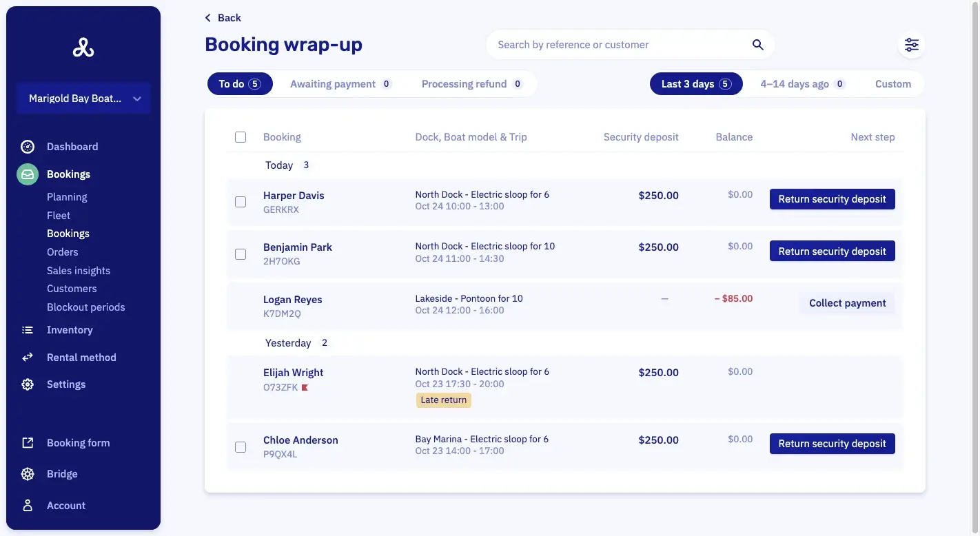
Task: Go to Fleet in the sidebar
Action: click(x=59, y=216)
